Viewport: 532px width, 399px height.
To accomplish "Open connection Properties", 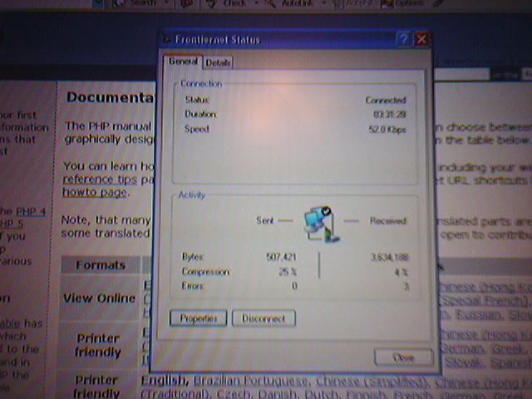I will coord(198,318).
